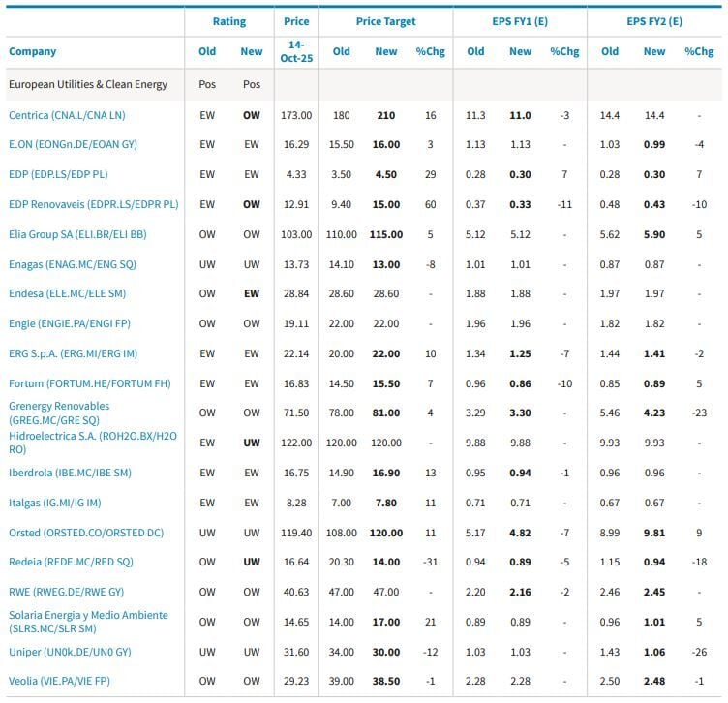Click Grenergy's new EPS FY2 value 4.23
This screenshot has width=728, height=703.
[x=654, y=413]
